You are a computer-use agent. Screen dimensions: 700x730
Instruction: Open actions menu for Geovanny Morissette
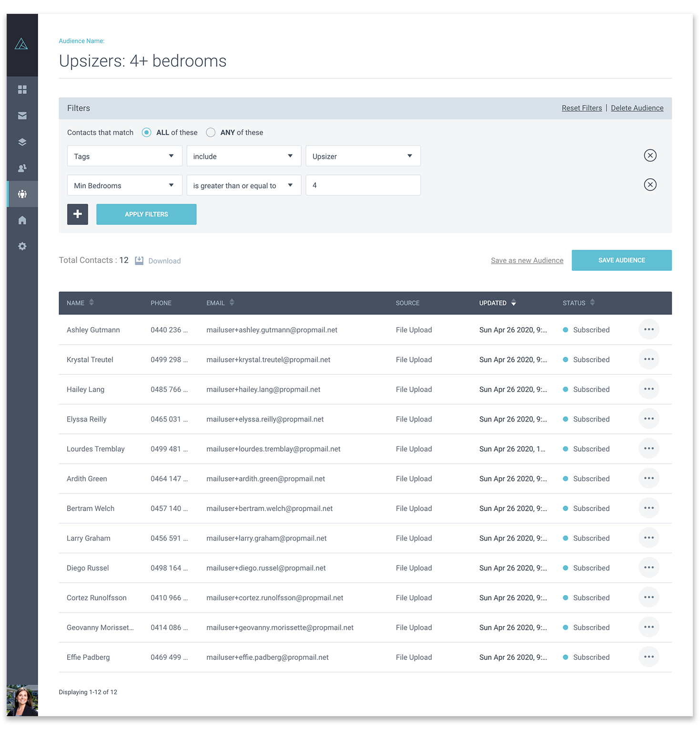649,627
